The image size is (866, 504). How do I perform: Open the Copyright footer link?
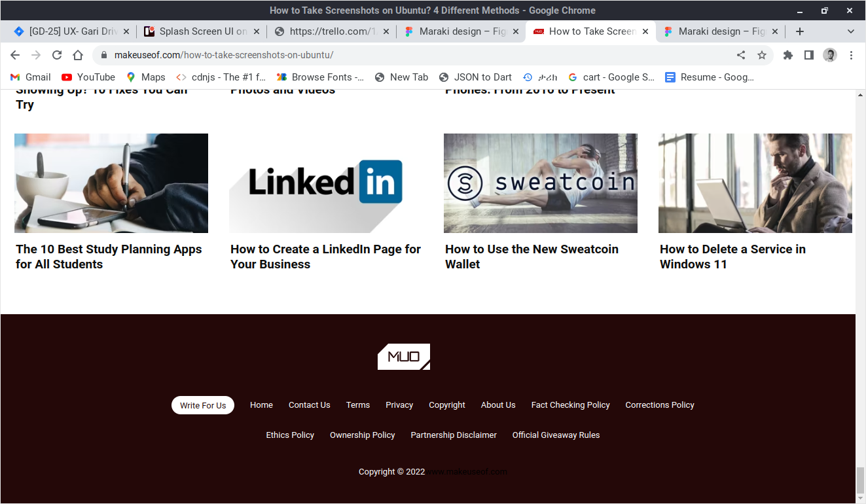coord(447,405)
